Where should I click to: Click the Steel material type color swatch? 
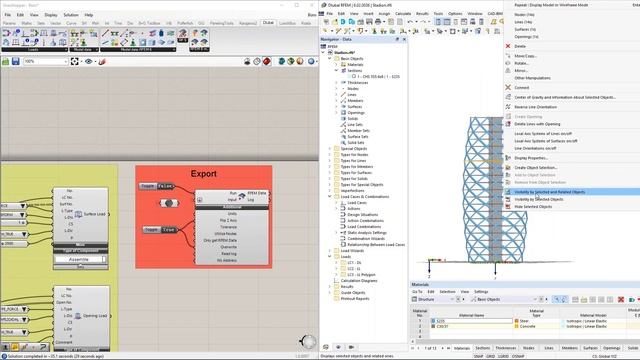[x=517, y=321]
